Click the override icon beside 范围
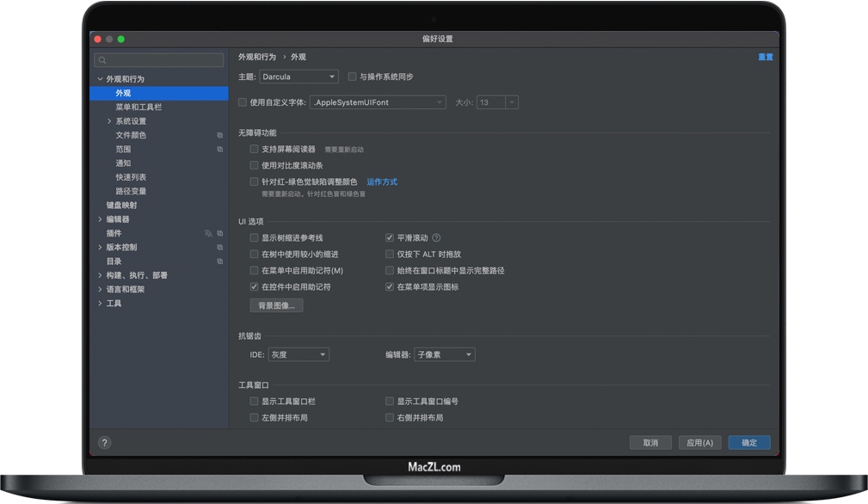This screenshot has height=504, width=868. [220, 149]
